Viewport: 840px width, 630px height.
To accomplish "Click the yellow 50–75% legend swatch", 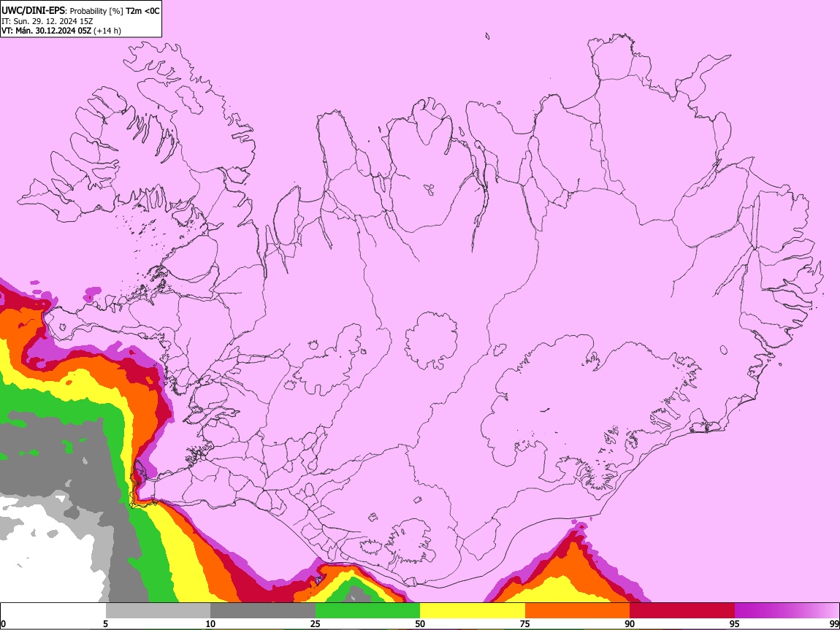I will pyautogui.click(x=473, y=611).
